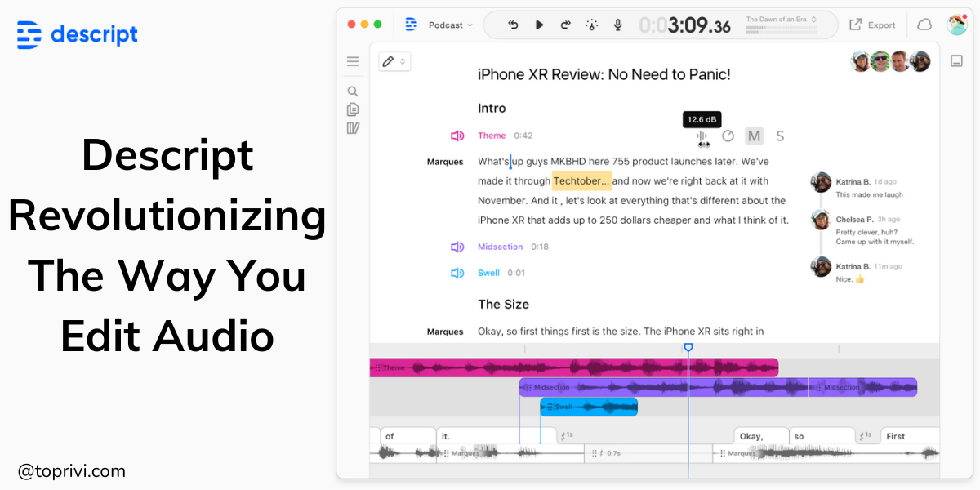This screenshot has width=980, height=490.
Task: Click the 0.7s gap clip in timeline
Action: point(648,452)
